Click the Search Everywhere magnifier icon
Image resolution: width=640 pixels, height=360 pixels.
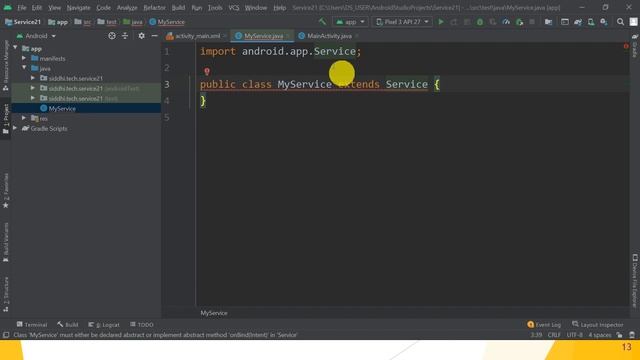620,22
